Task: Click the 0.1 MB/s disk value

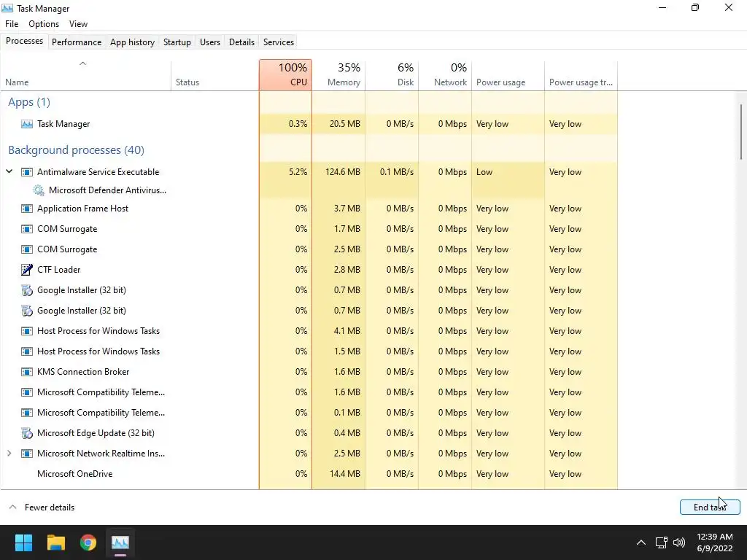Action: point(396,172)
